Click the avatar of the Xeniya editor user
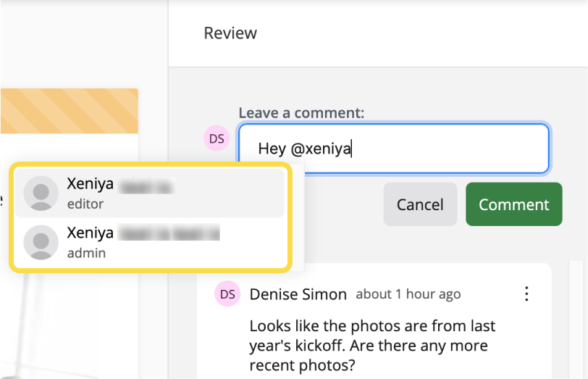 [x=41, y=193]
